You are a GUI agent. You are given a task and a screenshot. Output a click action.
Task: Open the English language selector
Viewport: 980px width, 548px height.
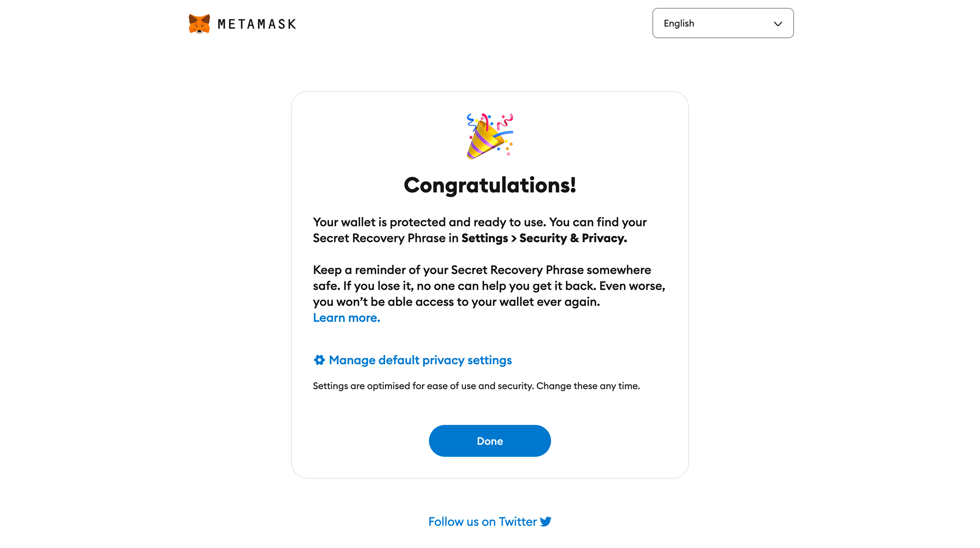coord(722,23)
